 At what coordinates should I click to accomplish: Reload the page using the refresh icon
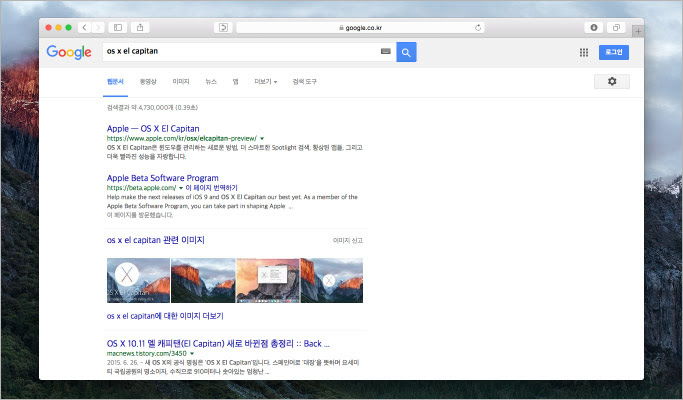[478, 27]
